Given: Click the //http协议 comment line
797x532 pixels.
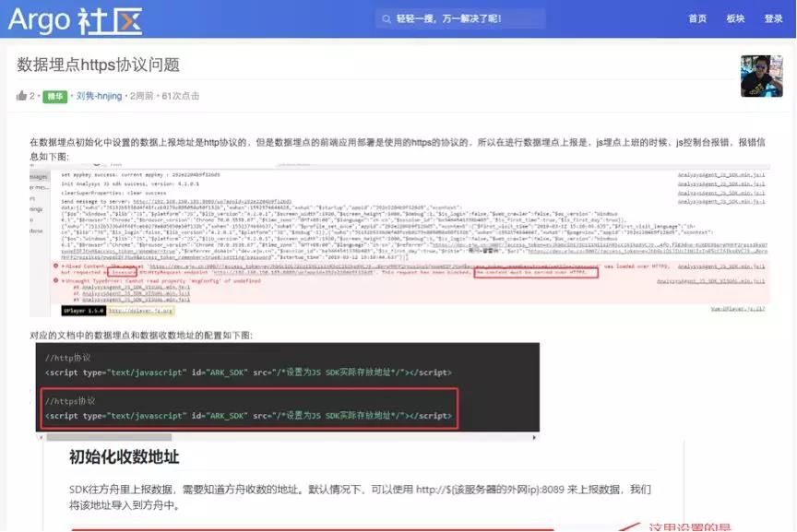Looking at the screenshot, I should pyautogui.click(x=67, y=358).
